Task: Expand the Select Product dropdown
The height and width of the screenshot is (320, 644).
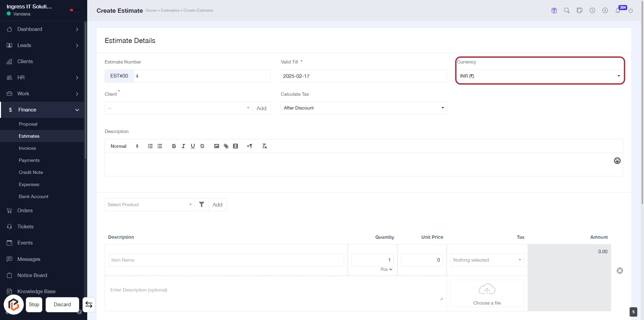Action: pyautogui.click(x=150, y=205)
